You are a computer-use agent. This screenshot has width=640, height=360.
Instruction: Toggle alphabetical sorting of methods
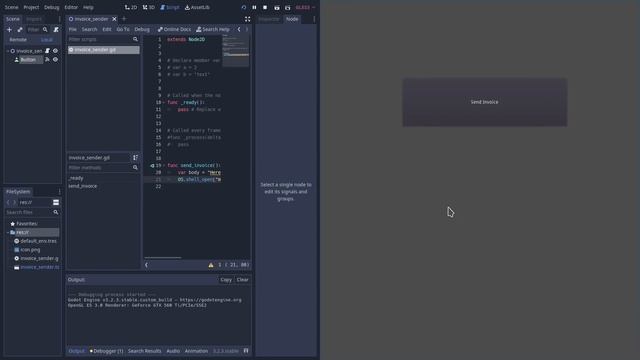[135, 158]
